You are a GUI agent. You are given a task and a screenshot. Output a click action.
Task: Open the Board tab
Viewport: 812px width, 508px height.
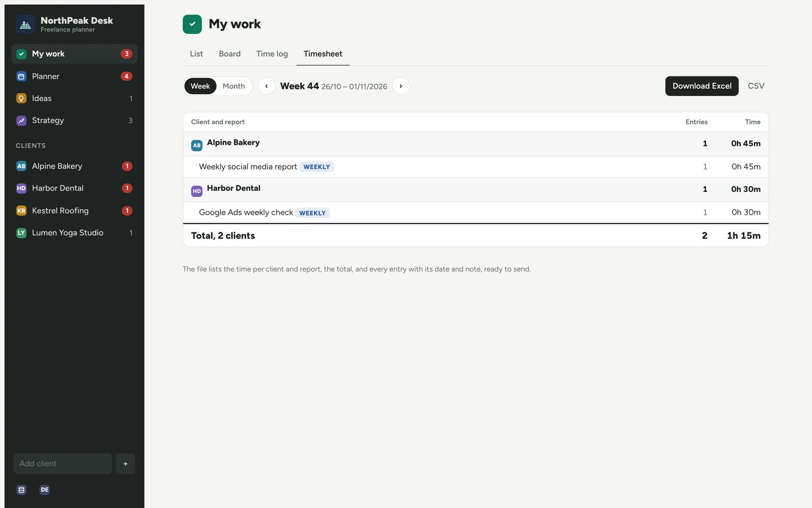tap(230, 54)
